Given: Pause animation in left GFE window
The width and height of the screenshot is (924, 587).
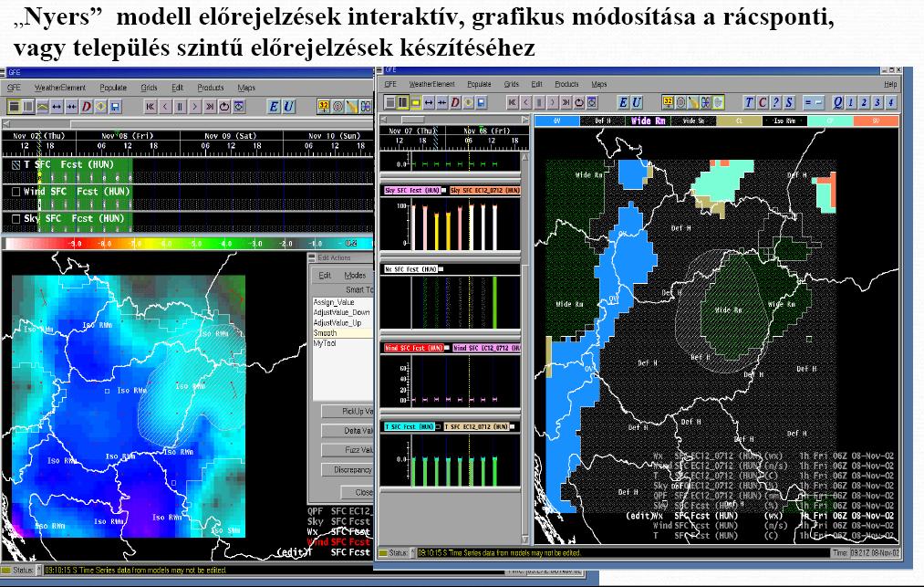Looking at the screenshot, I should 180,107.
